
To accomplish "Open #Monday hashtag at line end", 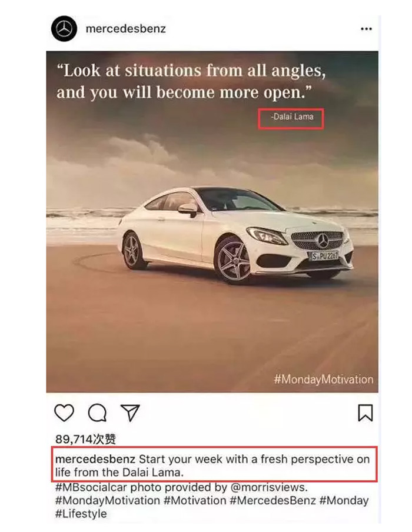I will [344, 500].
